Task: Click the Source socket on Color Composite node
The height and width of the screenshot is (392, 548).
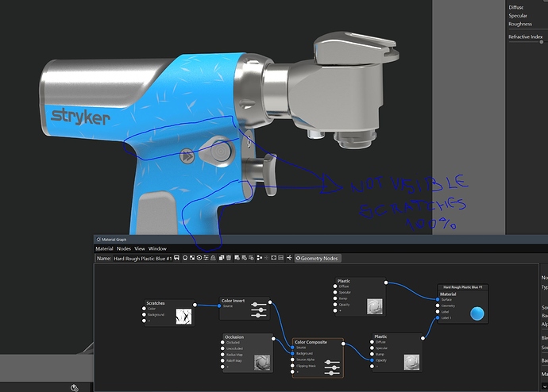Action: (x=292, y=348)
